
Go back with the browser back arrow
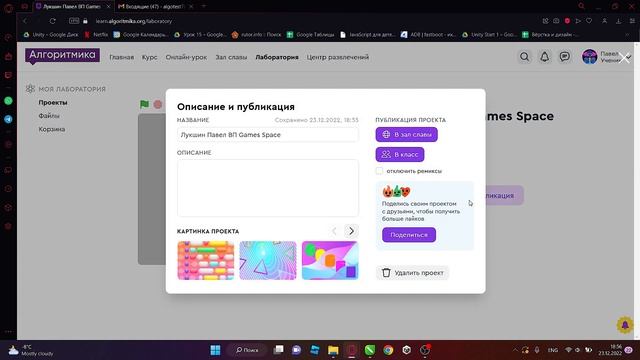click(25, 21)
